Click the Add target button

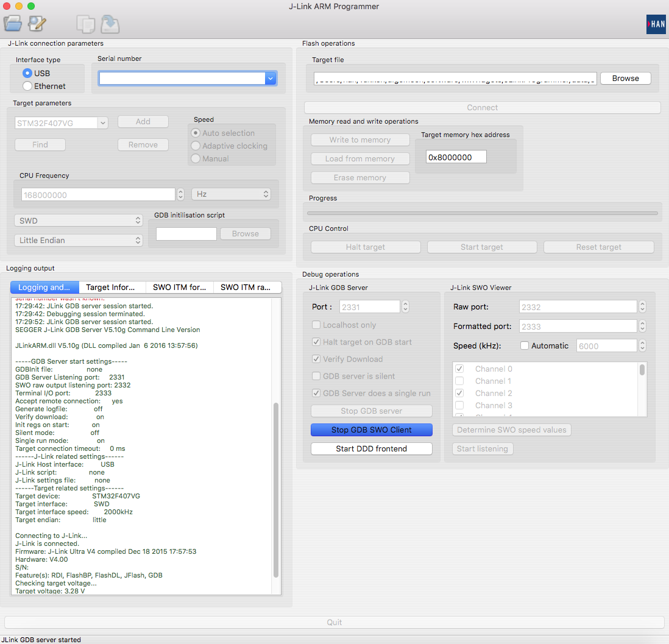pos(143,122)
